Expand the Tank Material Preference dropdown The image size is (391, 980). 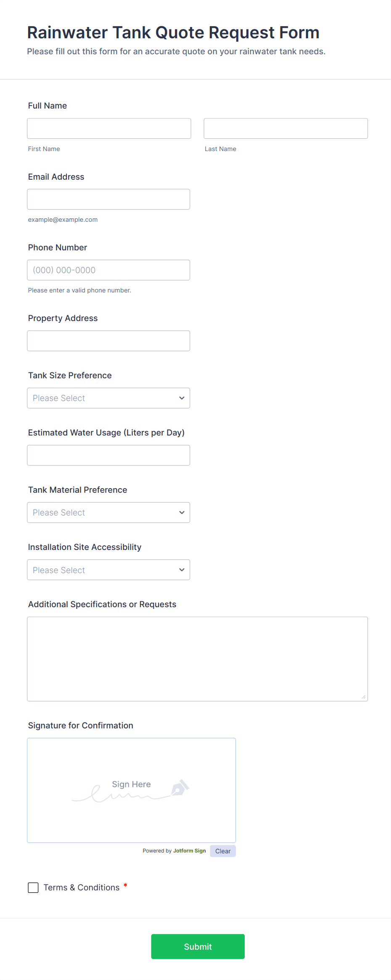(108, 513)
